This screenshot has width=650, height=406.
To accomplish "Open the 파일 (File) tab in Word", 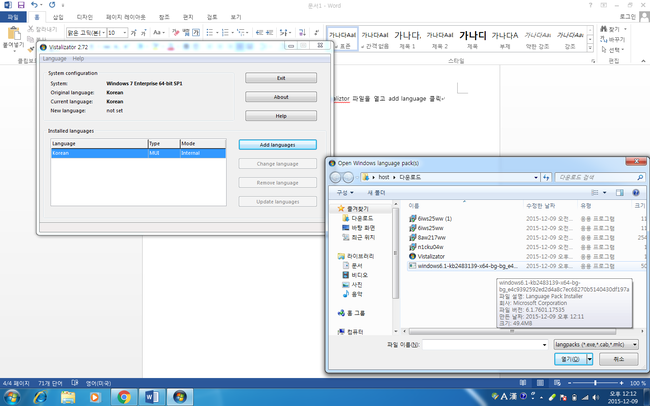I will [13, 17].
